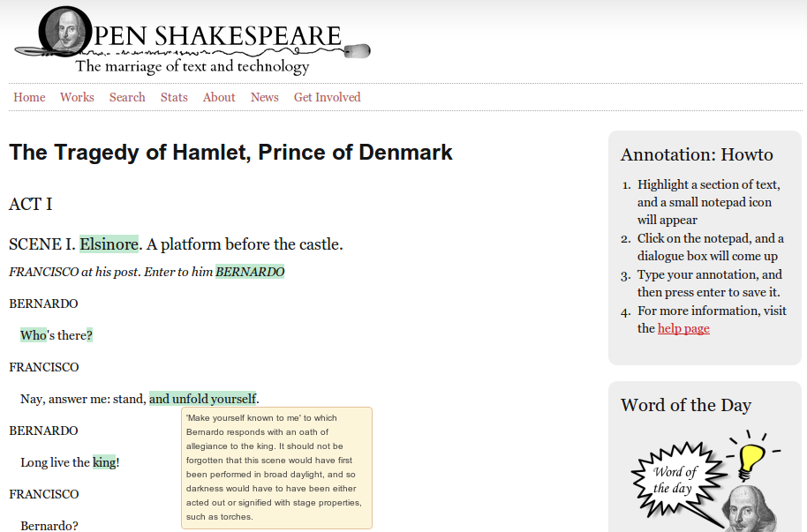Click Howto step 'Highlight a section of text'

[x=708, y=202]
